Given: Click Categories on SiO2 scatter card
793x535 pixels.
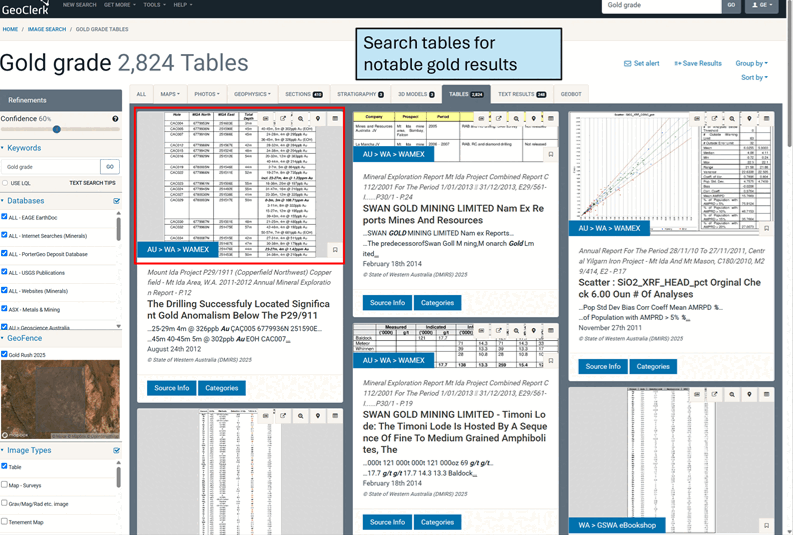Looking at the screenshot, I should [x=652, y=366].
